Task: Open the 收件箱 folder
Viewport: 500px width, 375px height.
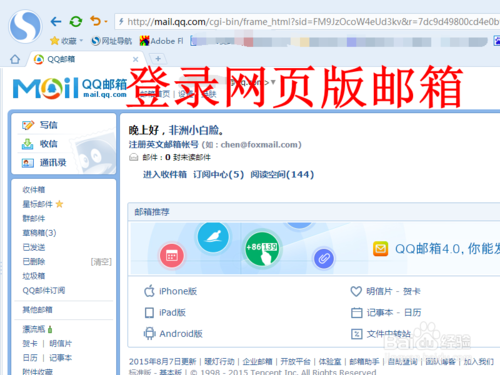Action: tap(34, 190)
